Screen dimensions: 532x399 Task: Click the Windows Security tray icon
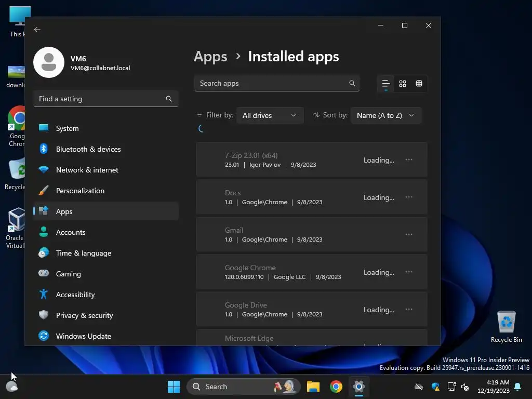436,387
